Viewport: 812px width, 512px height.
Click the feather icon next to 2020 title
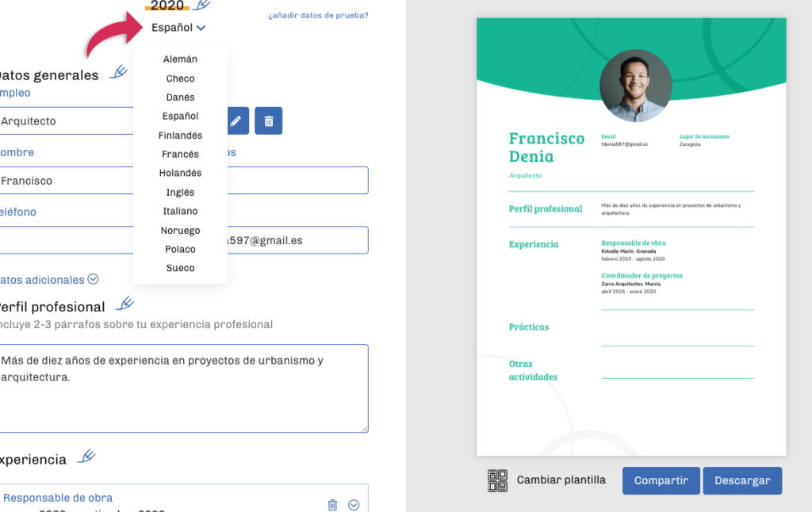pos(201,5)
